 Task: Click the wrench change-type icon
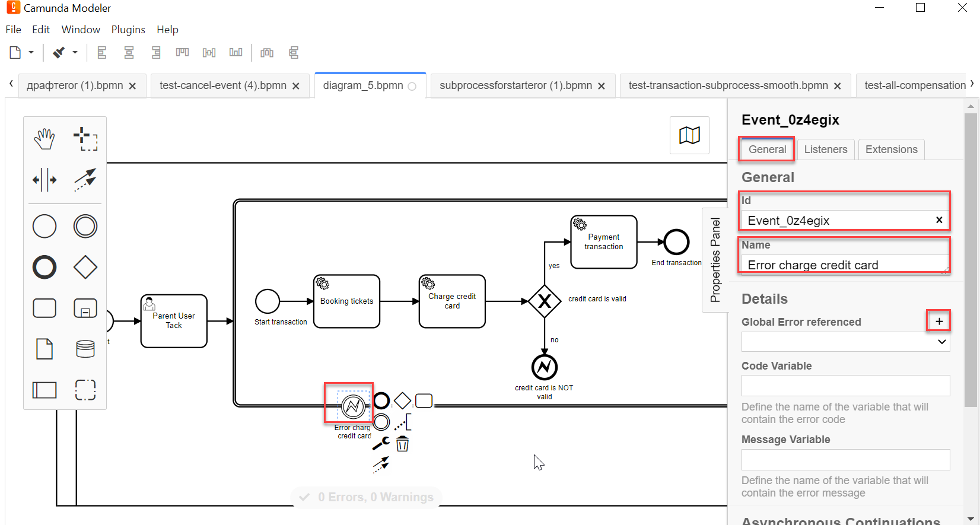(x=381, y=444)
